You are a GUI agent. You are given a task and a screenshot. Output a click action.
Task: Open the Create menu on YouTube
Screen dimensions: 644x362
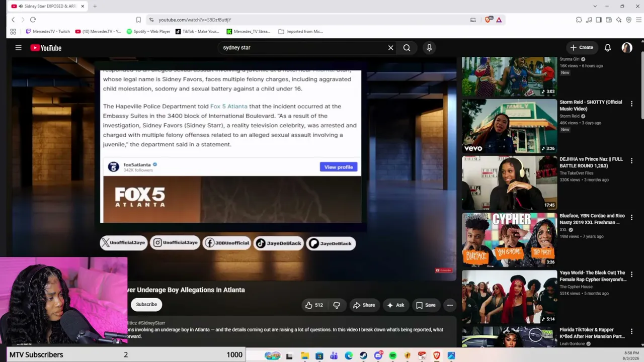pyautogui.click(x=582, y=48)
